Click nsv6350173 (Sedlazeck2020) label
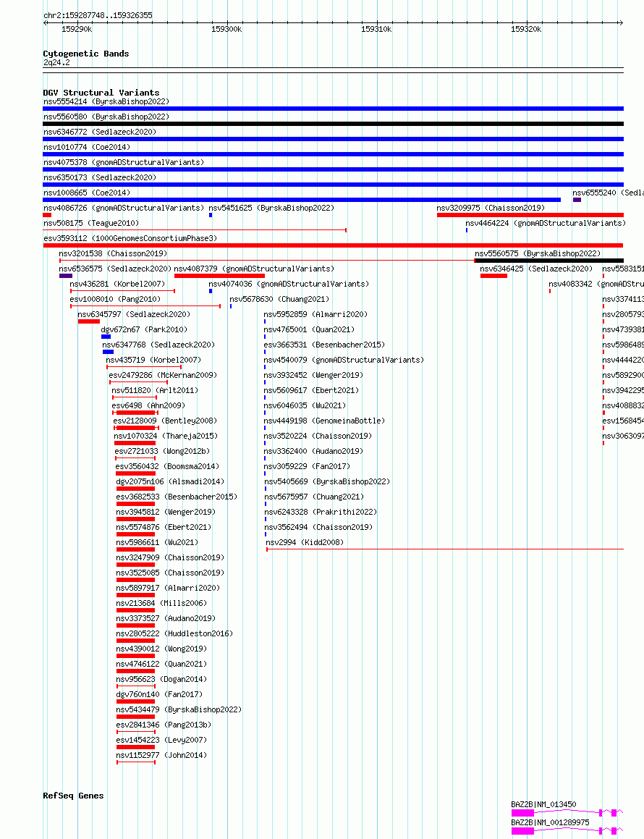 (x=100, y=177)
